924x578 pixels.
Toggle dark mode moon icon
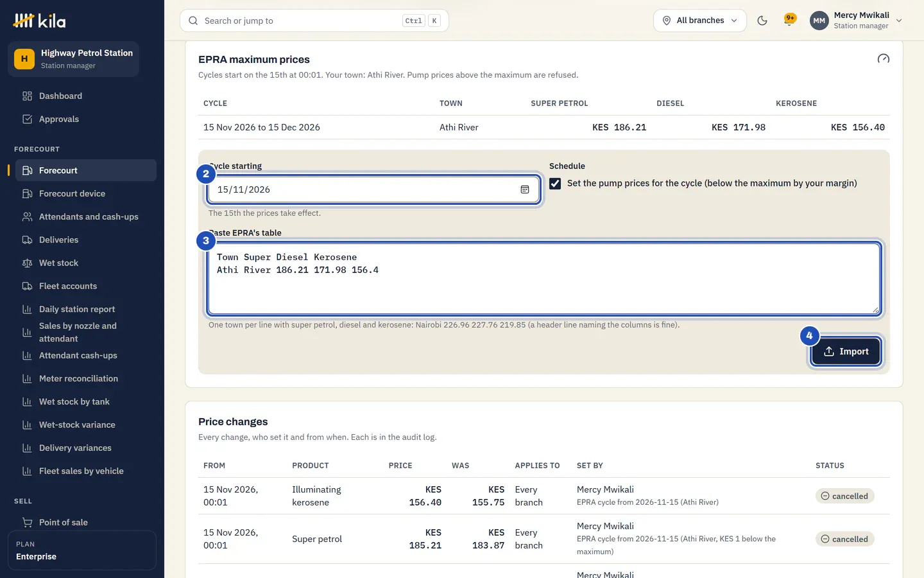point(762,21)
